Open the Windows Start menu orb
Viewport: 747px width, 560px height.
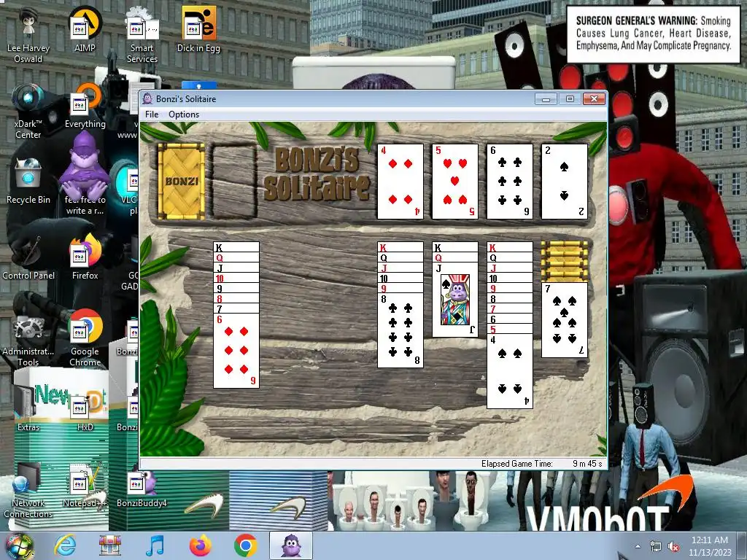click(x=19, y=546)
